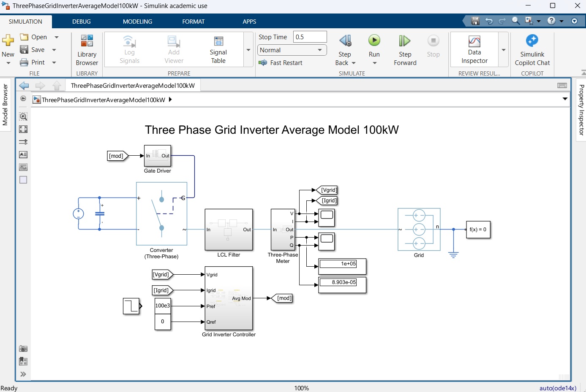Screen dimensions: 586x392
Task: Click the help question mark icon
Action: tap(551, 21)
